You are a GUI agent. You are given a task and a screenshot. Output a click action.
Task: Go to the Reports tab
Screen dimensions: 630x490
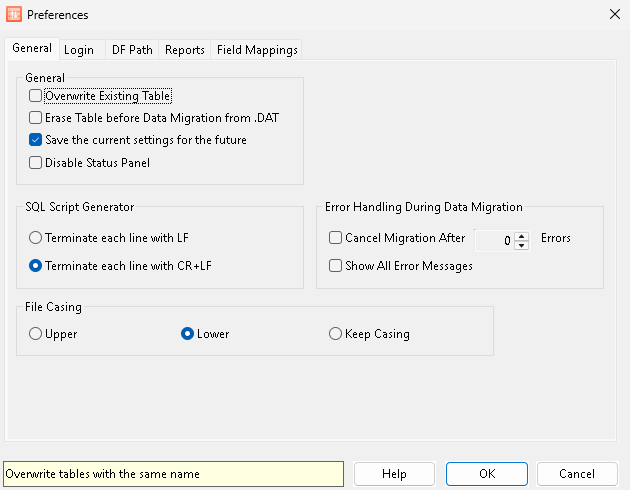point(185,50)
